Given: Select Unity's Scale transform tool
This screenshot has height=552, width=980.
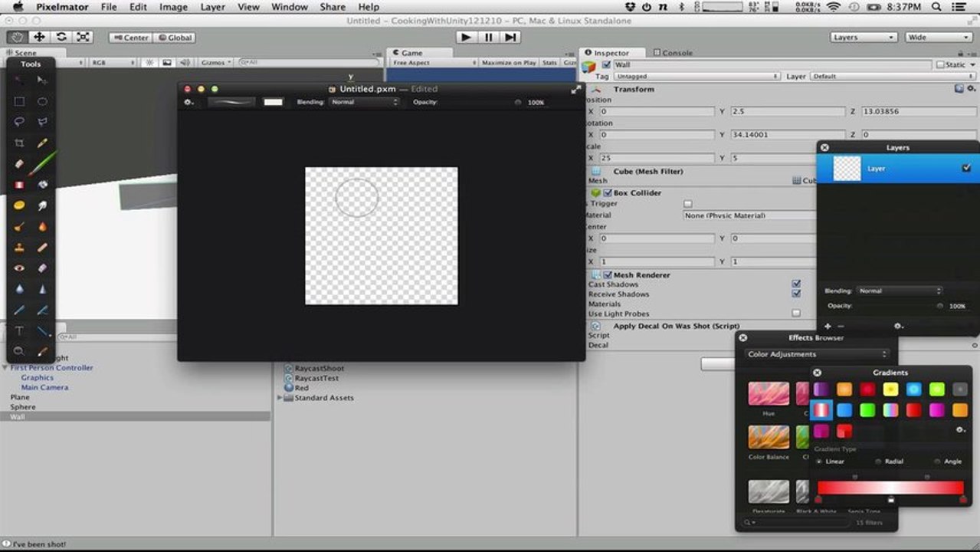Looking at the screenshot, I should click(83, 37).
